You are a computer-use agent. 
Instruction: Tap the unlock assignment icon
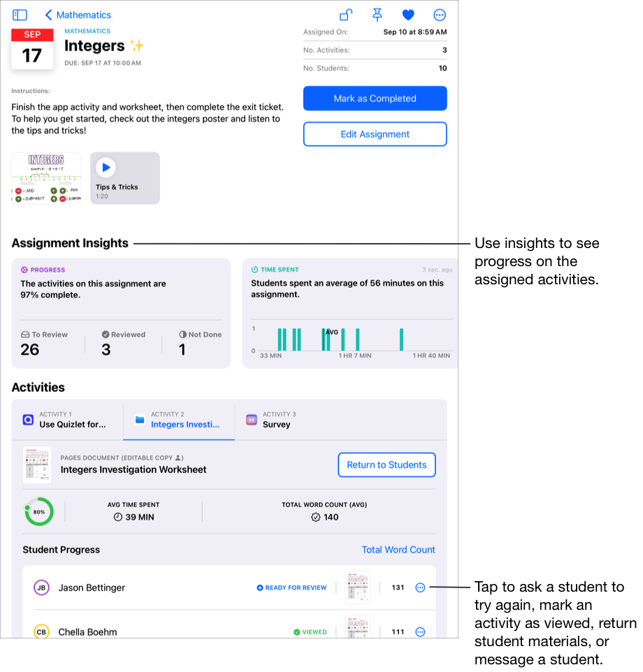346,15
